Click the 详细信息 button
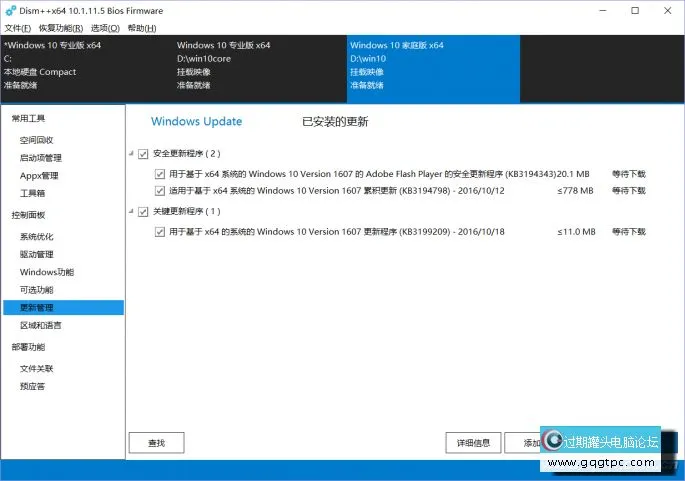 tap(473, 443)
